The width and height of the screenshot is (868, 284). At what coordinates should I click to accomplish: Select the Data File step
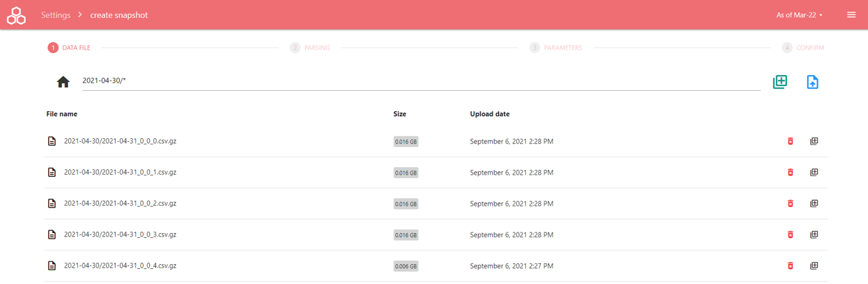coord(69,48)
